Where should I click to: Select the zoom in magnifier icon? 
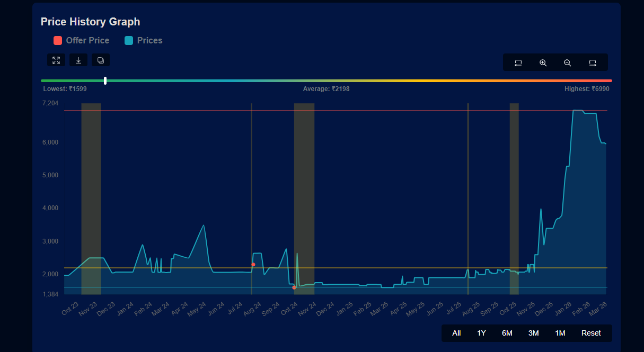click(543, 62)
